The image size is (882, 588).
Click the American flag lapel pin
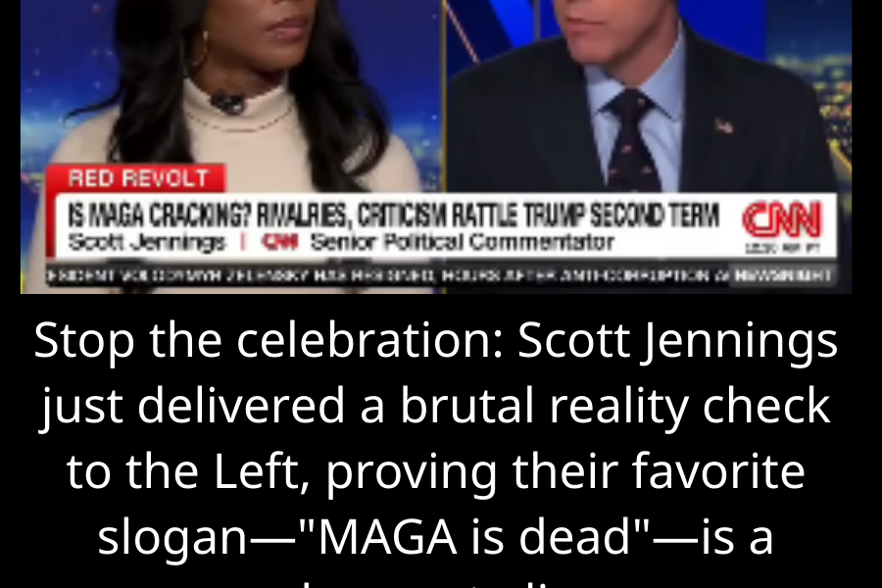724,126
